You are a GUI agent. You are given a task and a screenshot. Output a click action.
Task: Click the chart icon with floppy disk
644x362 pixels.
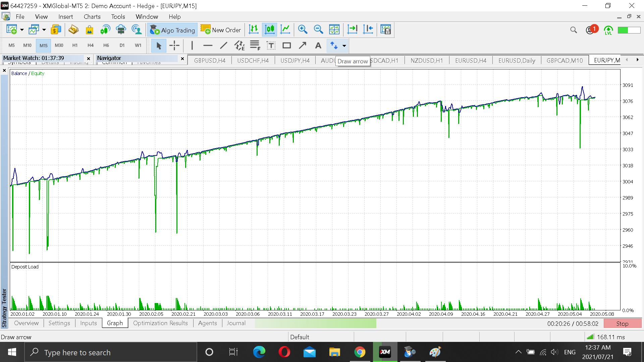[x=386, y=30]
